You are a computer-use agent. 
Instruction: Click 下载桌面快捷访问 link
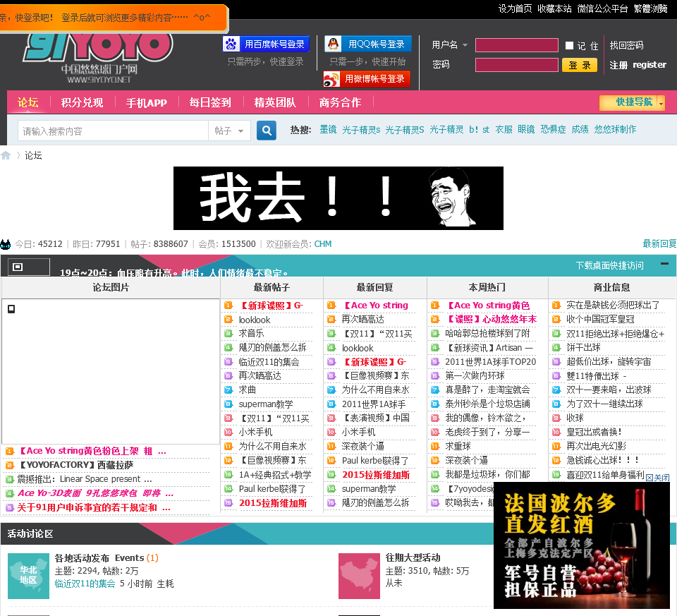coord(609,265)
